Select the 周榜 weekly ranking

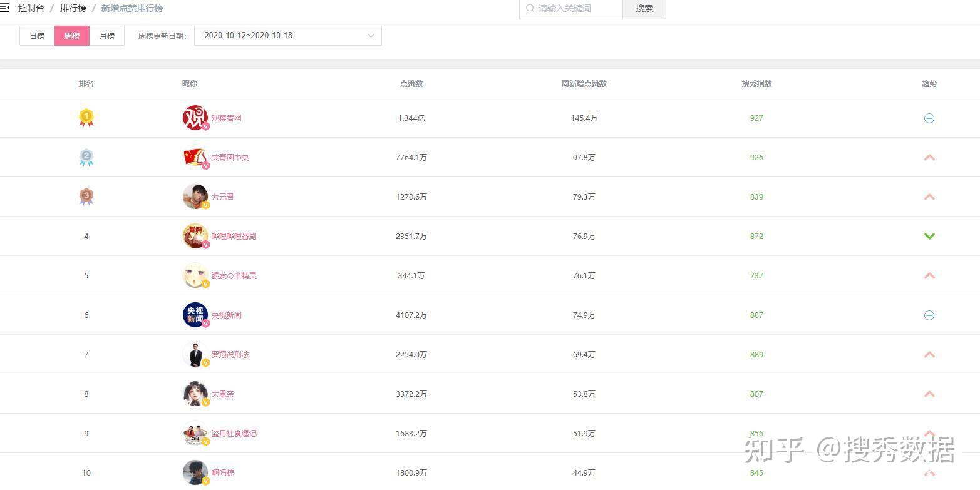[x=72, y=36]
